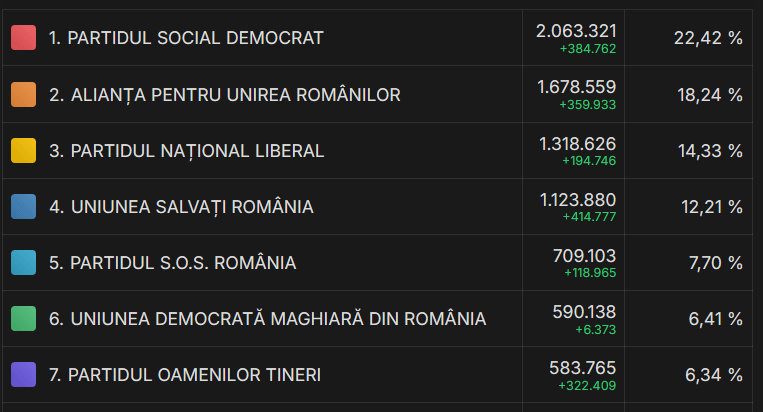Click the blue swatch for Uniunea Salvați România
Image resolution: width=763 pixels, height=412 pixels.
[23, 206]
